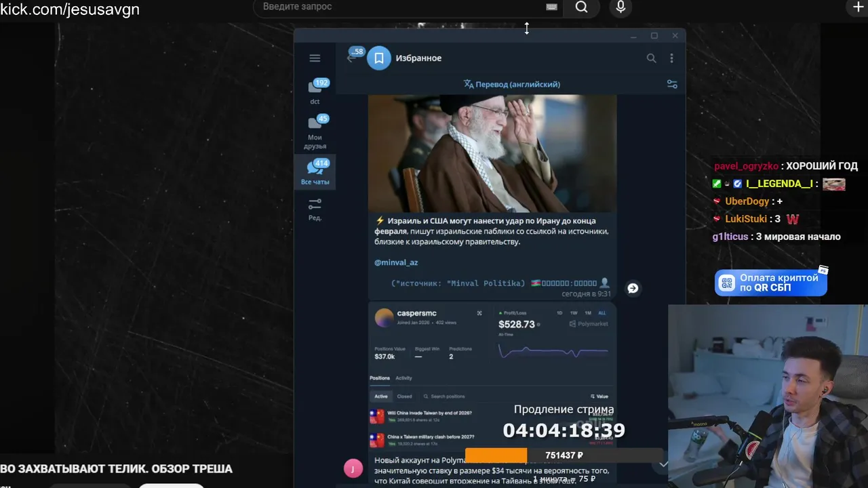Select username pavel_ogryzko in stream chat
Viewport: 868px width, 488px height.
point(746,166)
